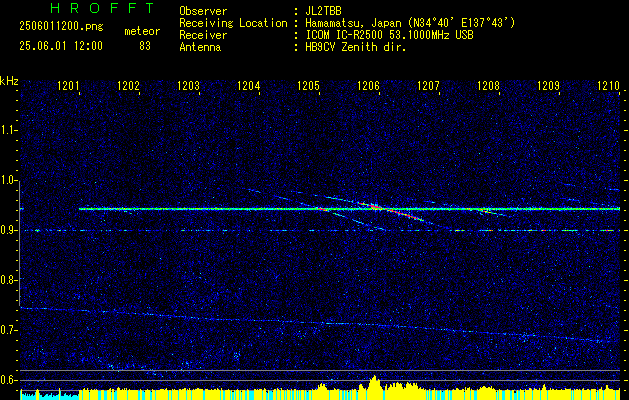Click the 1203 time marker
Image resolution: width=629 pixels, height=400 pixels.
click(x=188, y=85)
